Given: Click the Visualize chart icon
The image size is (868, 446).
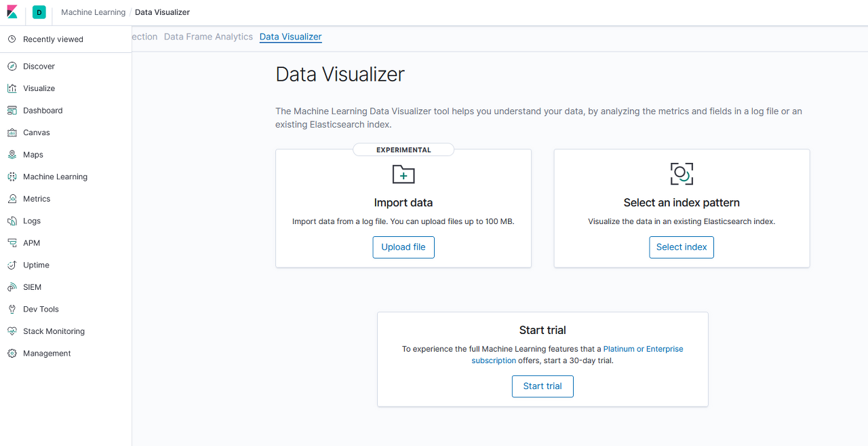Looking at the screenshot, I should coord(12,88).
